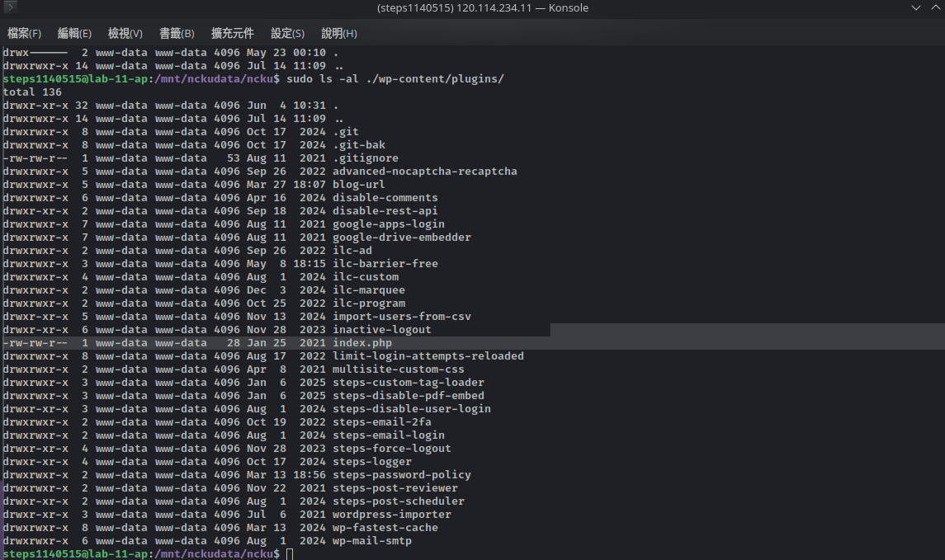This screenshot has width=945, height=560.
Task: Click the highlighted index.php entry
Action: tap(361, 343)
